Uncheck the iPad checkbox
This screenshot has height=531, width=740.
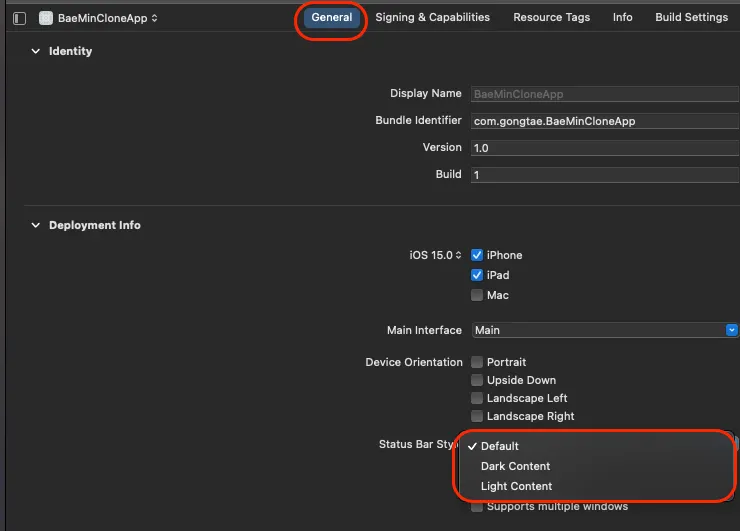[477, 275]
